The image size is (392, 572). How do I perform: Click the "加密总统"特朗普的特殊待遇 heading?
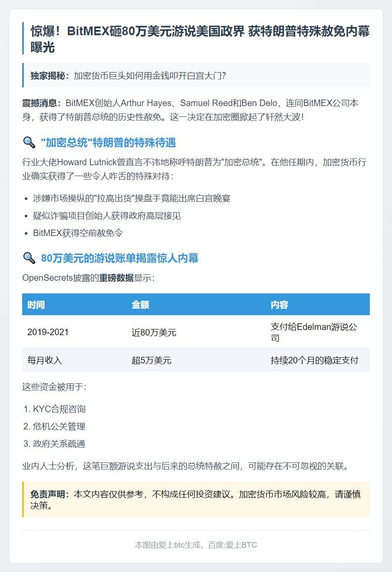coord(108,143)
